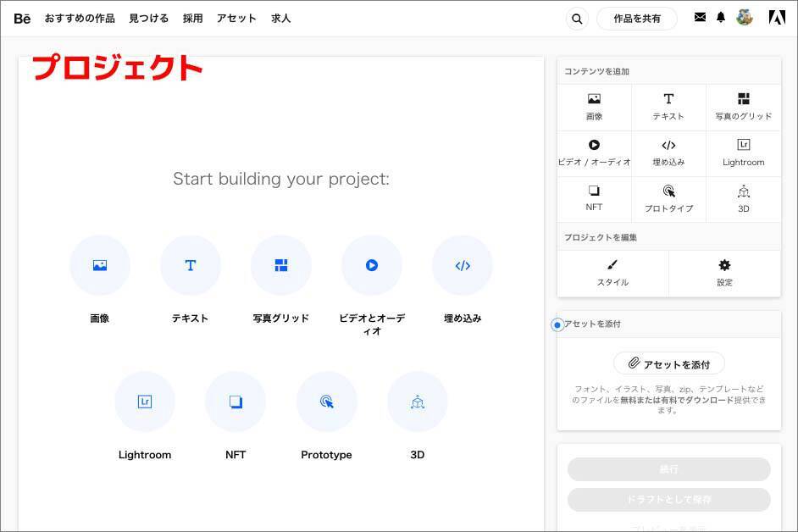Open 設定 gear in project edit panel
The height and width of the screenshot is (532, 798).
pyautogui.click(x=724, y=273)
